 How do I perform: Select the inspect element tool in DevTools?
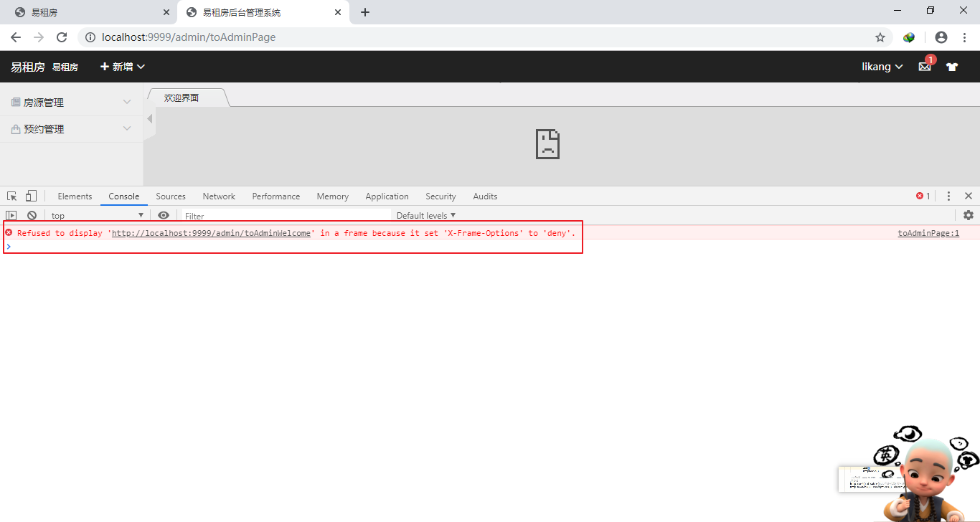click(x=11, y=195)
